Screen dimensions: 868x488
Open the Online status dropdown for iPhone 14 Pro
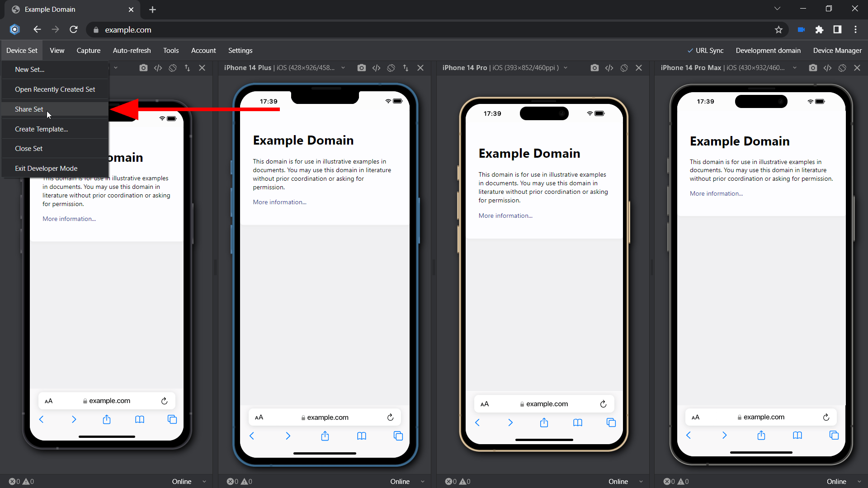[x=641, y=481]
